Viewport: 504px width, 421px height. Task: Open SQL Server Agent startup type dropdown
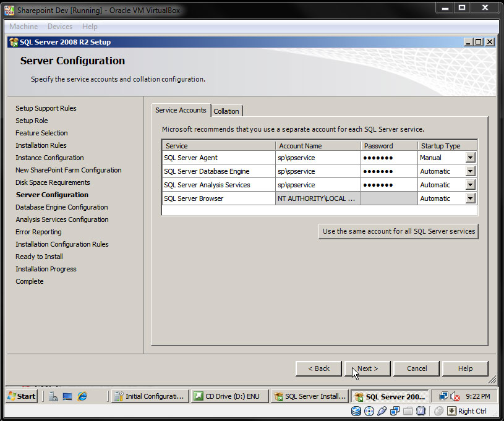tap(470, 158)
